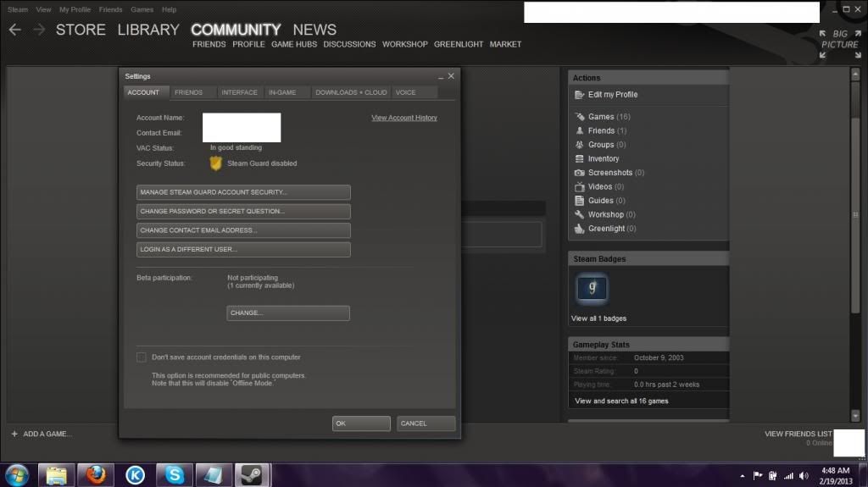
Task: Go to the Library section
Action: tap(148, 30)
